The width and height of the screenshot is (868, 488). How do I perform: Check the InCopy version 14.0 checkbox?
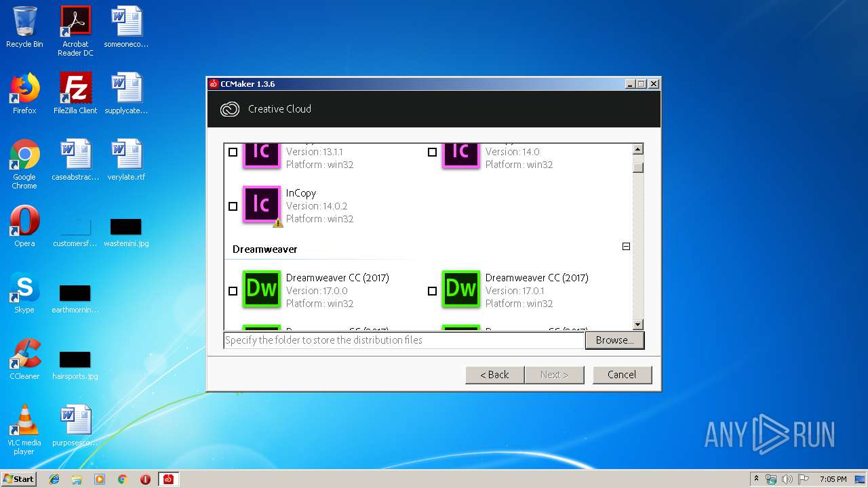click(432, 152)
